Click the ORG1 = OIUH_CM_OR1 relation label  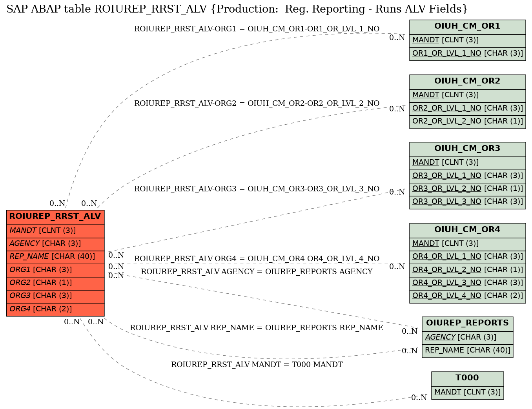[x=257, y=29]
